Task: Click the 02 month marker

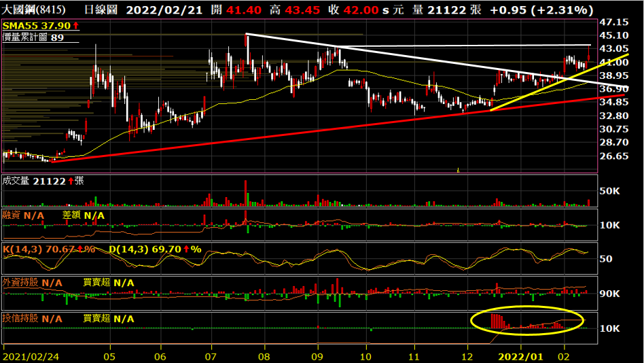Action: tap(564, 357)
